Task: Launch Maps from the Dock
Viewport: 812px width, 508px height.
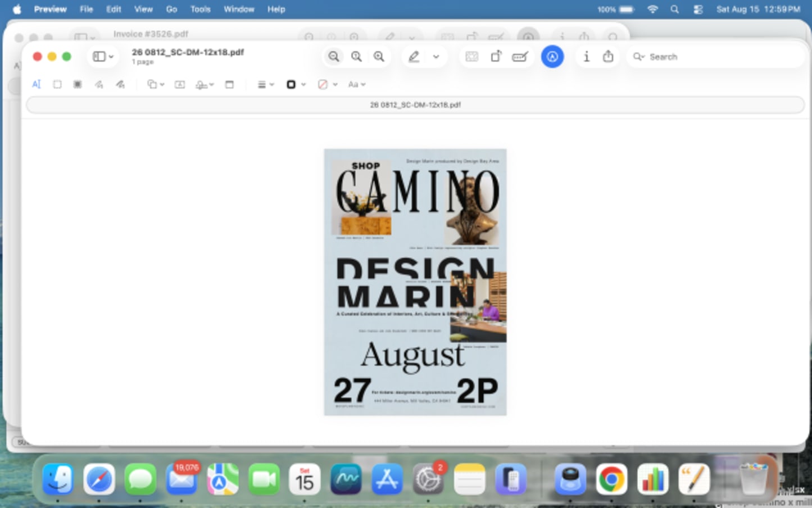Action: (223, 479)
